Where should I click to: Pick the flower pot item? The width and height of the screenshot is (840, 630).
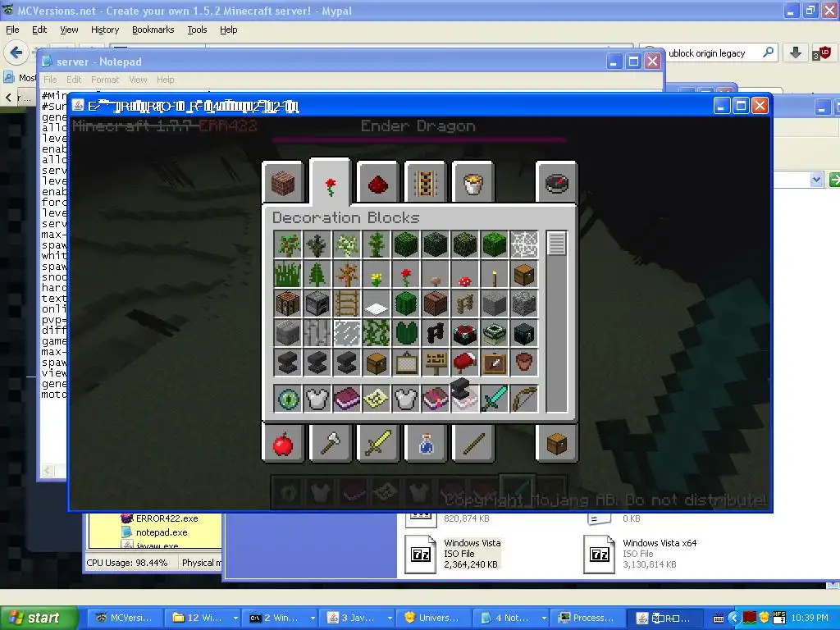pyautogui.click(x=524, y=363)
